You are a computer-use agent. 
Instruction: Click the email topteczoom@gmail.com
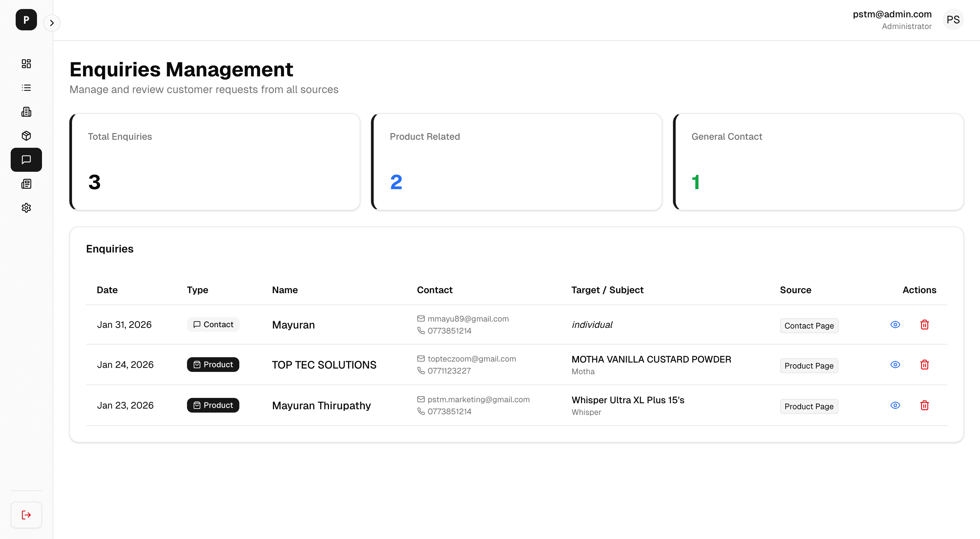pos(472,359)
